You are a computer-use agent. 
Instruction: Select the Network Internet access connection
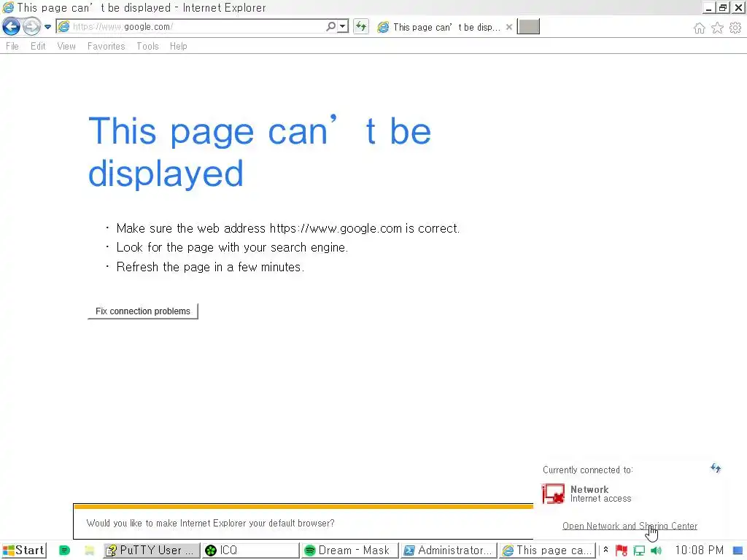point(587,494)
